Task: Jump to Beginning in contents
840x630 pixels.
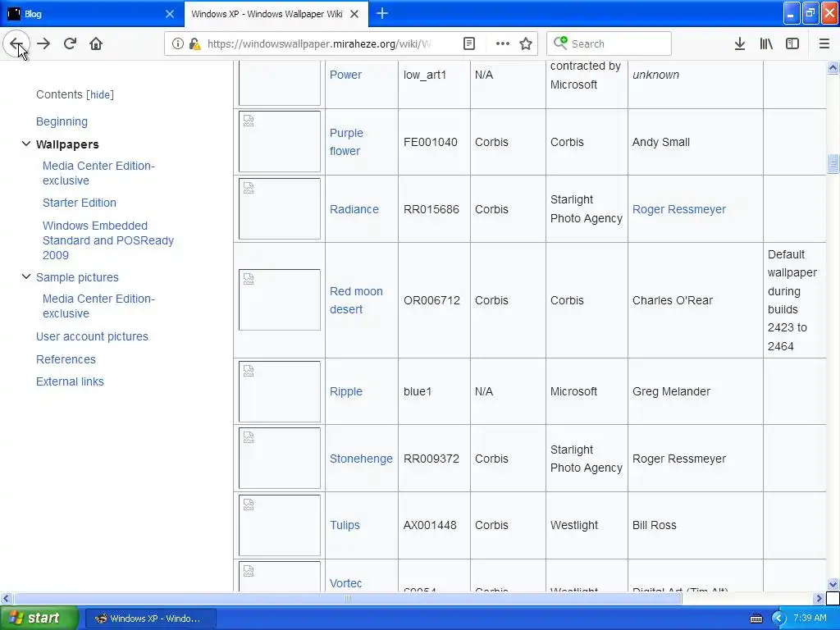Action: coord(62,121)
